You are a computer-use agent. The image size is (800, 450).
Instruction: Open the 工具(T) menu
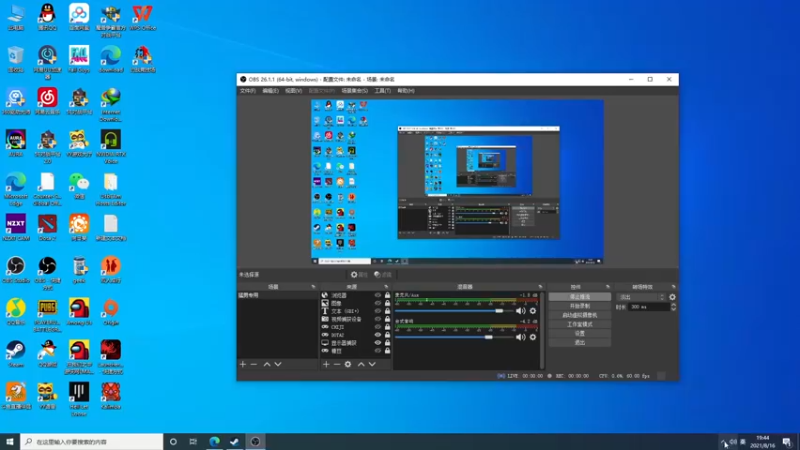(383, 91)
